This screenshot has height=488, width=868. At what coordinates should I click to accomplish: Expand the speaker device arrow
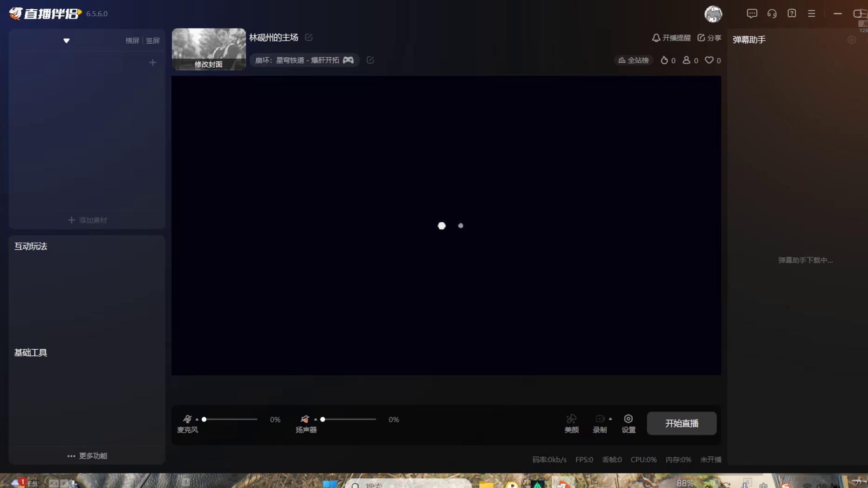point(315,420)
